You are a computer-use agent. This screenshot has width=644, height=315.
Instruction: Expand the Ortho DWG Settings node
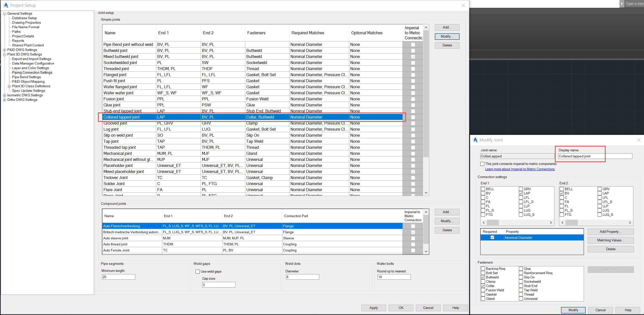pyautogui.click(x=4, y=100)
